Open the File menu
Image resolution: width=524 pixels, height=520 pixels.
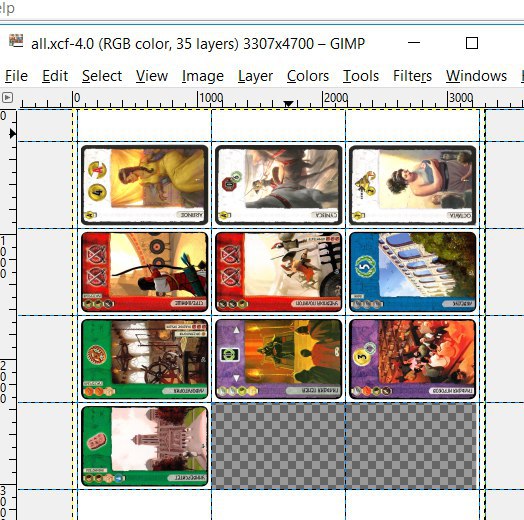tap(16, 76)
